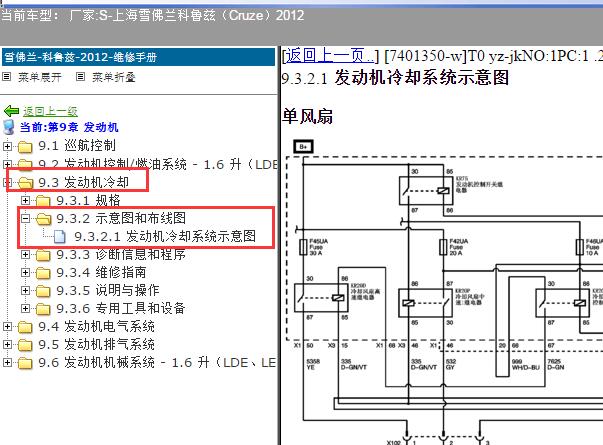Select the 9.3 发动机冷却 tree item

(x=83, y=182)
